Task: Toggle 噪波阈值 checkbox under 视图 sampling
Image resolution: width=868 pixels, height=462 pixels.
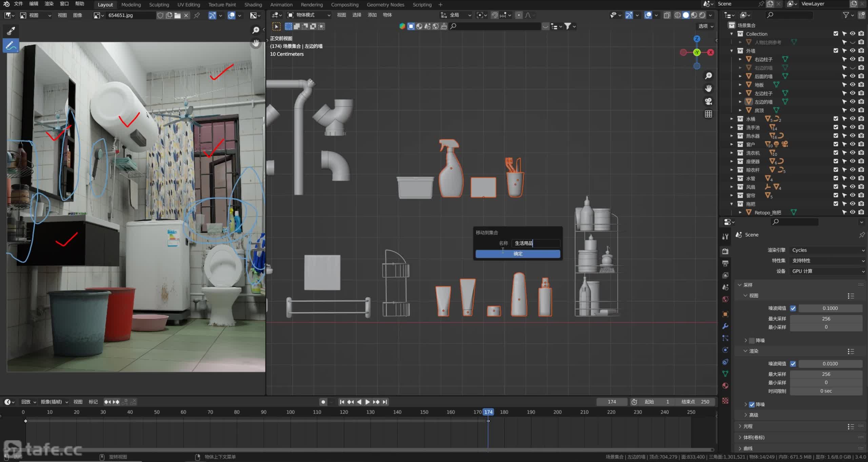Action: [x=793, y=308]
